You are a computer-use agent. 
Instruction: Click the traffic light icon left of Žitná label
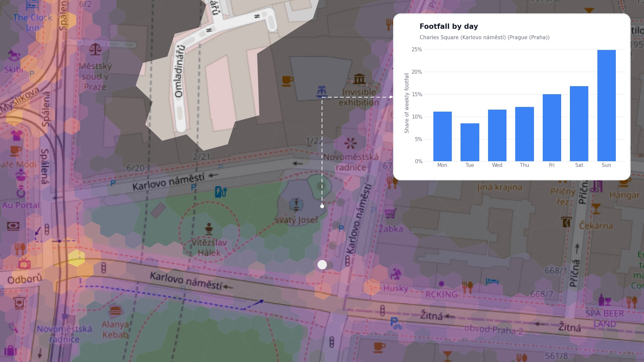click(x=382, y=310)
